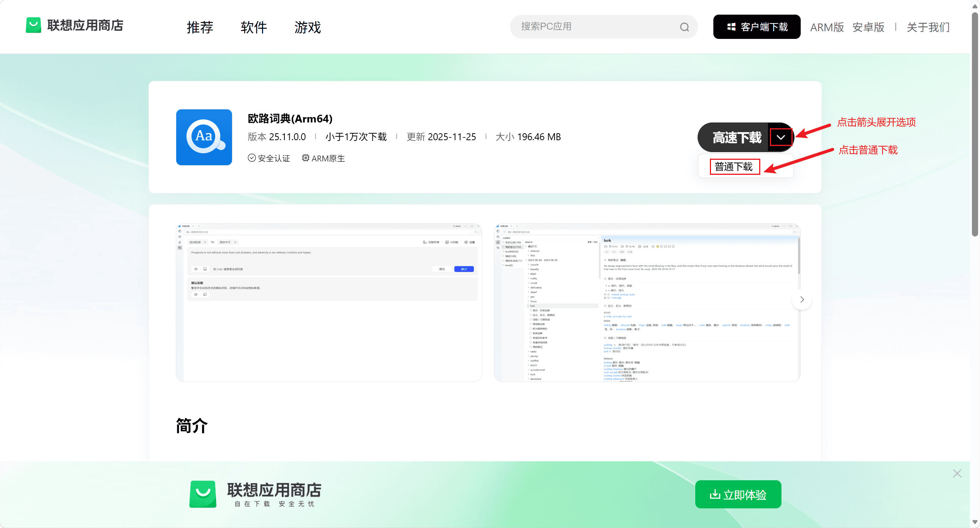Screen dimensions: 980x528
Task: Click the 安全认证 checkmark badge
Action: tap(252, 158)
